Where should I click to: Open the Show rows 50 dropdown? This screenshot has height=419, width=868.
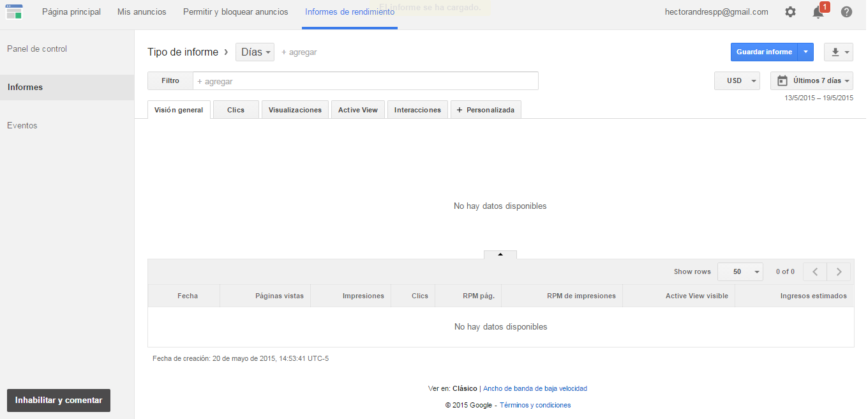point(740,271)
